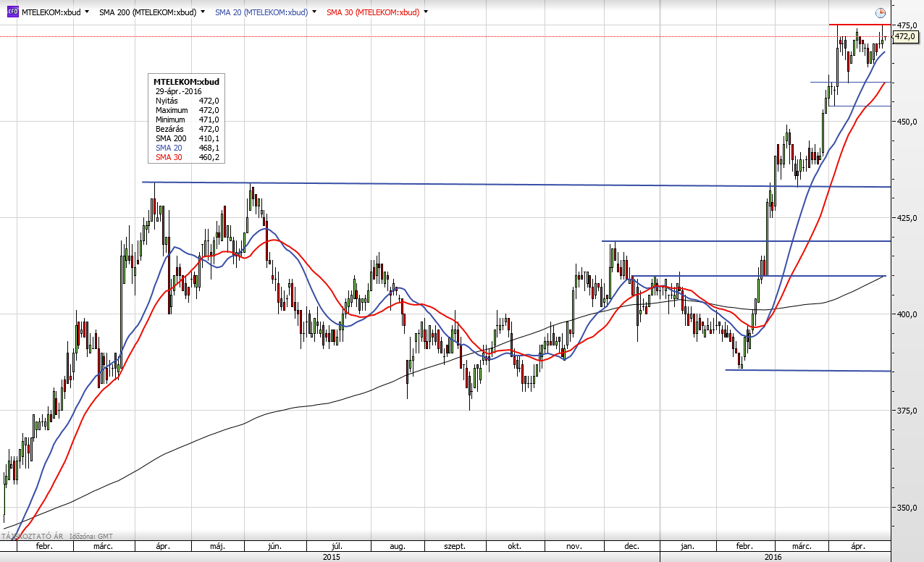Click the szept. month label
Screen dimensions: 924x562
[454, 547]
